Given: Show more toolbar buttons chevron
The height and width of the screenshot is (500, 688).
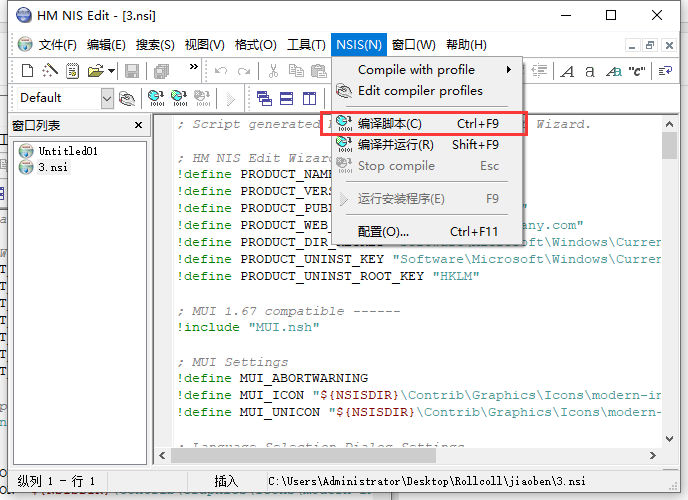Looking at the screenshot, I should click(194, 67).
